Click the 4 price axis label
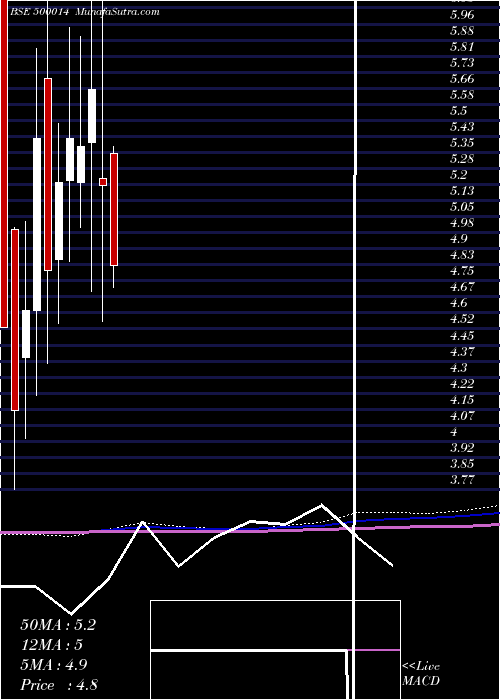 point(454,432)
